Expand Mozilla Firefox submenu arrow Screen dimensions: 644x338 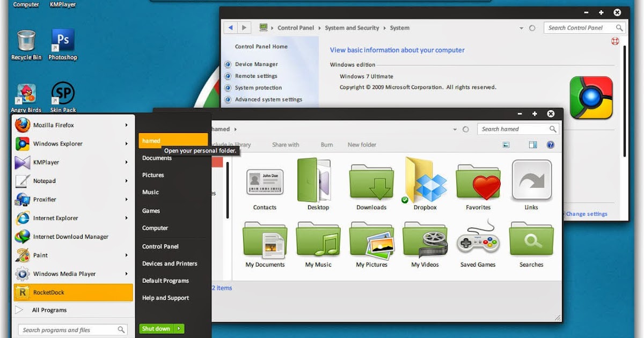click(127, 126)
